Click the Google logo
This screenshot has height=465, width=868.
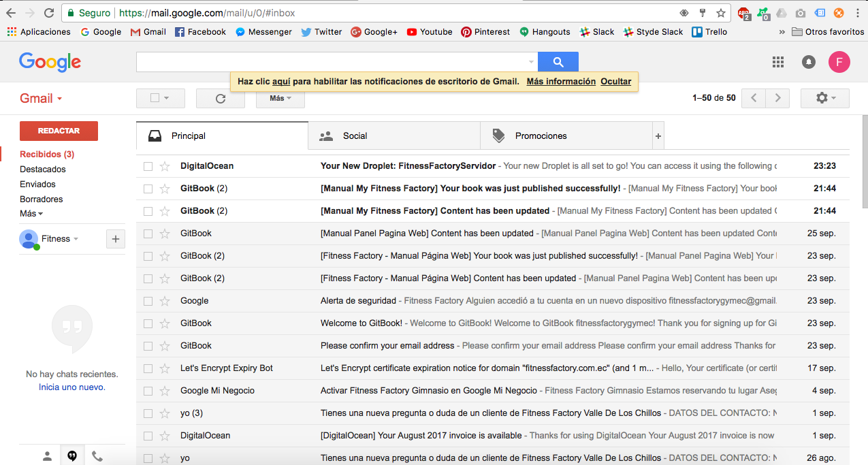[50, 62]
